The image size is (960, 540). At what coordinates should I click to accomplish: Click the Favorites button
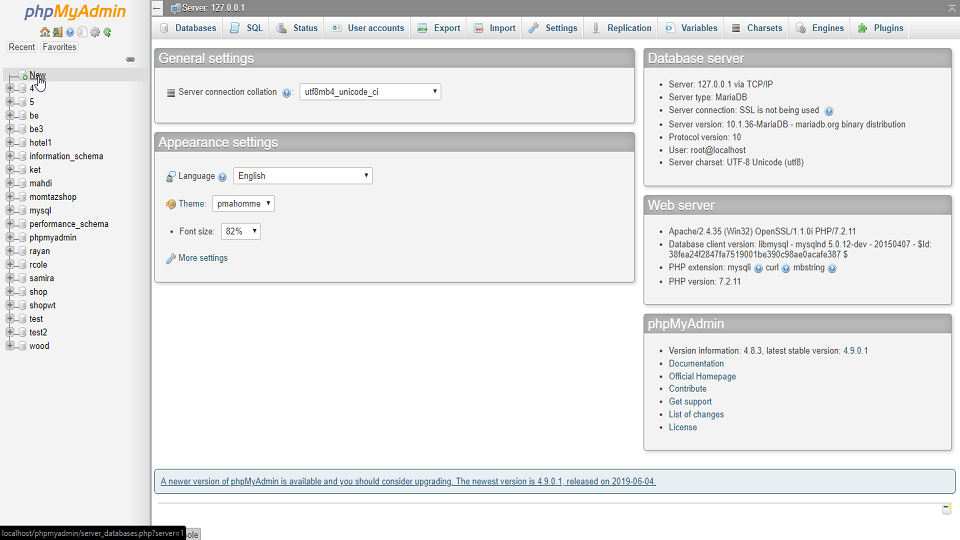[x=59, y=47]
